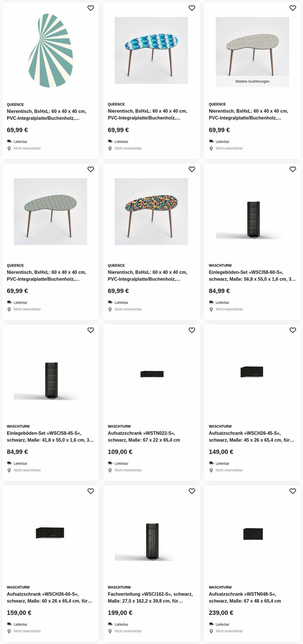View the mosaic-pattern Nierentisch image
Viewport: 303px width, 644px height.
tap(151, 212)
